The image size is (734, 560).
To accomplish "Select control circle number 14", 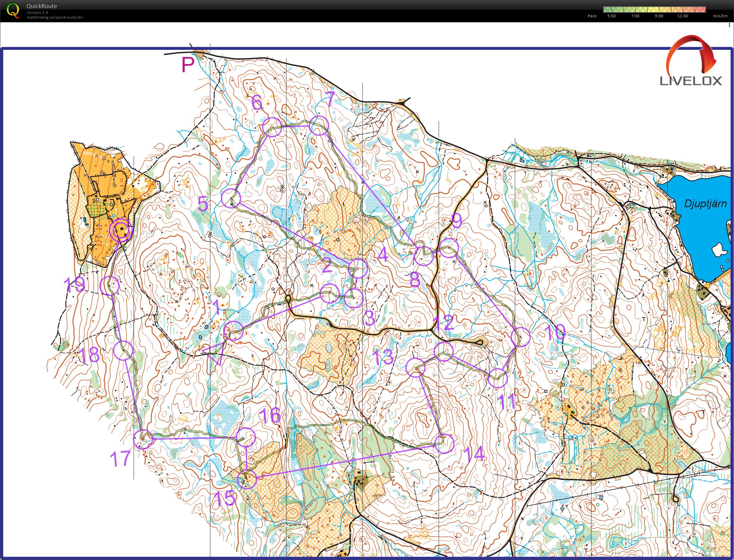I will click(x=444, y=443).
